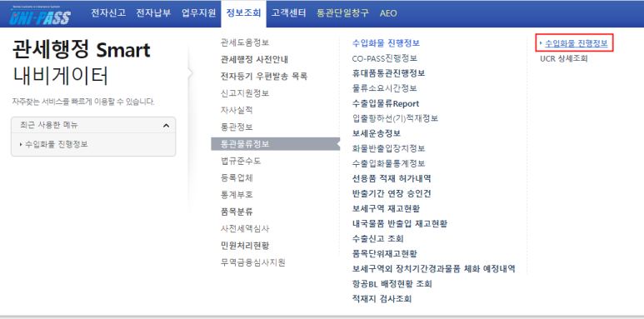Select 사전세액심사 category
The image size is (644, 319).
[x=245, y=229]
